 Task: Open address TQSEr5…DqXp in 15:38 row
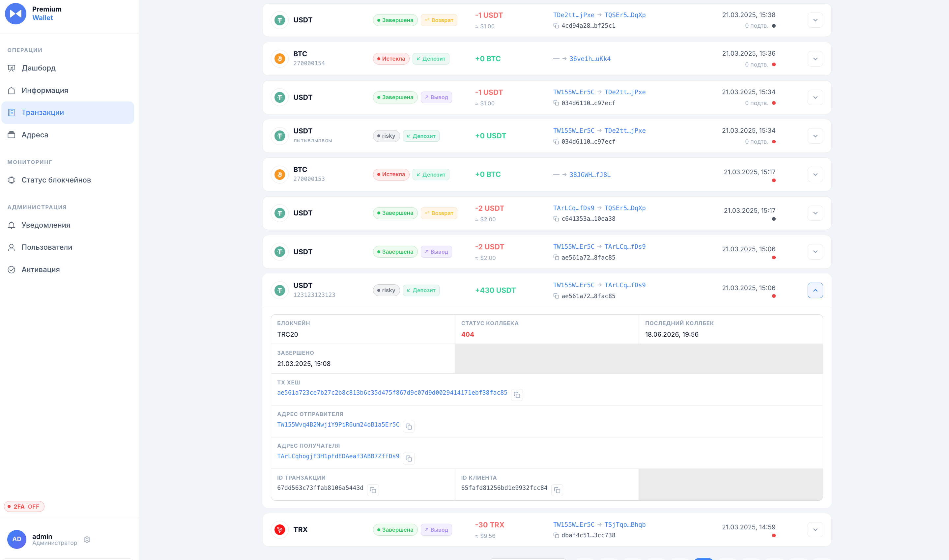coord(625,15)
